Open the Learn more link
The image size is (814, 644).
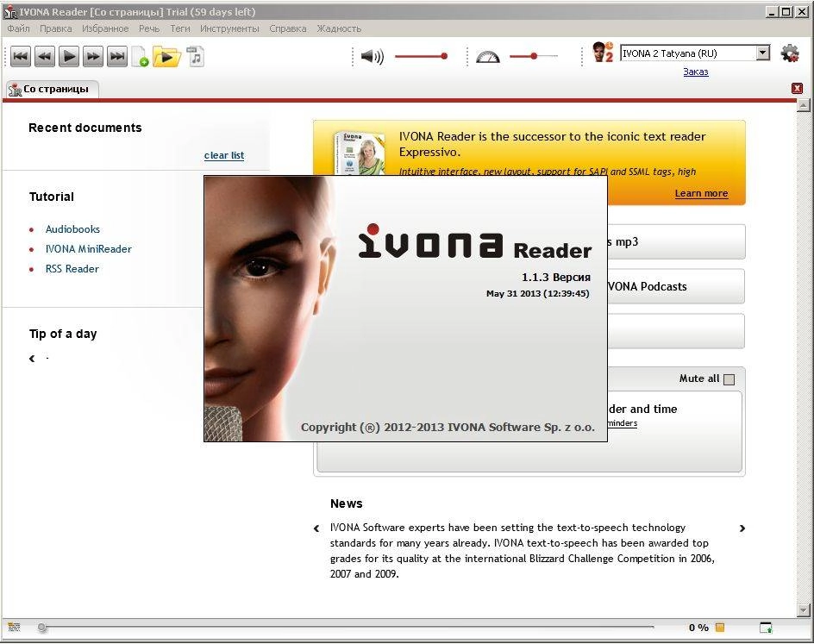click(701, 193)
